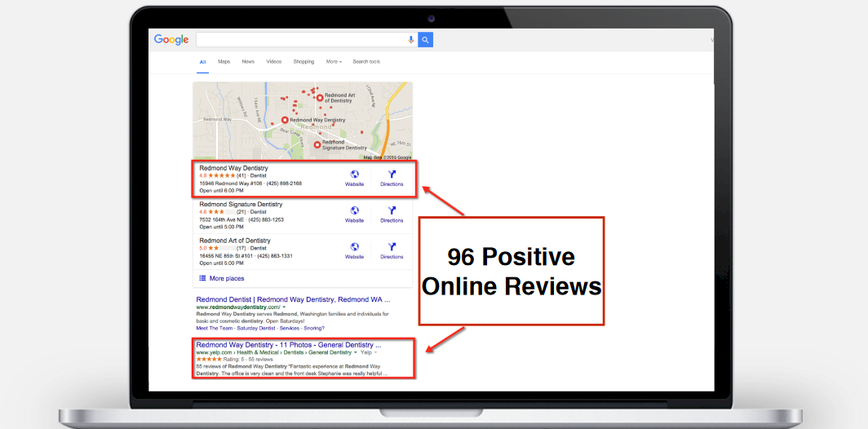Switch to the News tab
The width and height of the screenshot is (868, 429).
[x=248, y=62]
